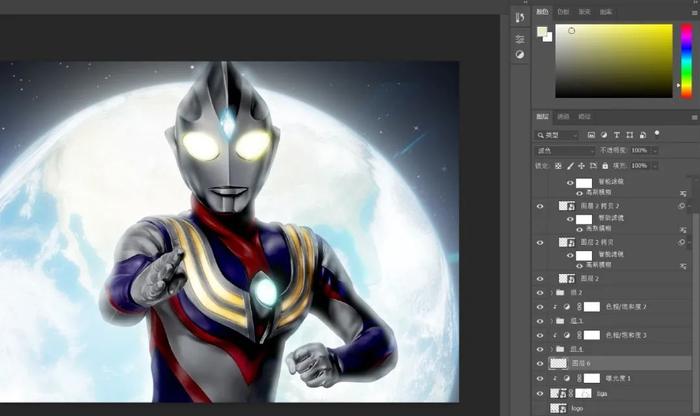Open the Properties panel icon

[520, 39]
